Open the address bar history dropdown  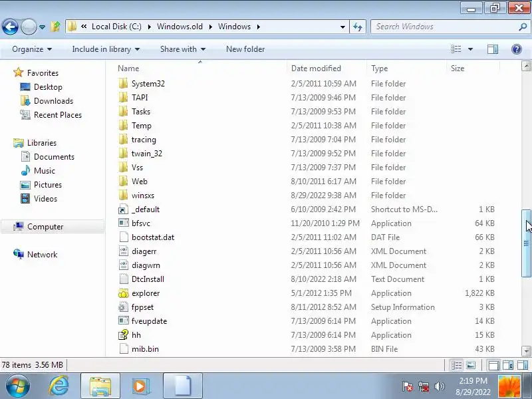[x=342, y=27]
